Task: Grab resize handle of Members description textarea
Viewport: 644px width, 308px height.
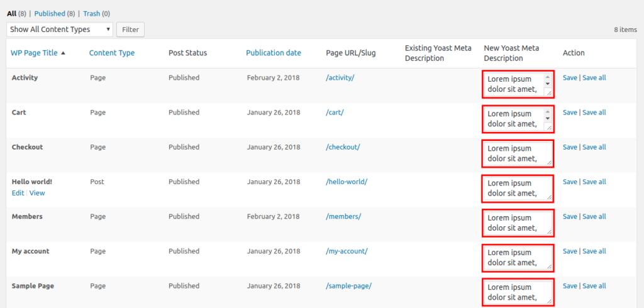Action: point(549,232)
